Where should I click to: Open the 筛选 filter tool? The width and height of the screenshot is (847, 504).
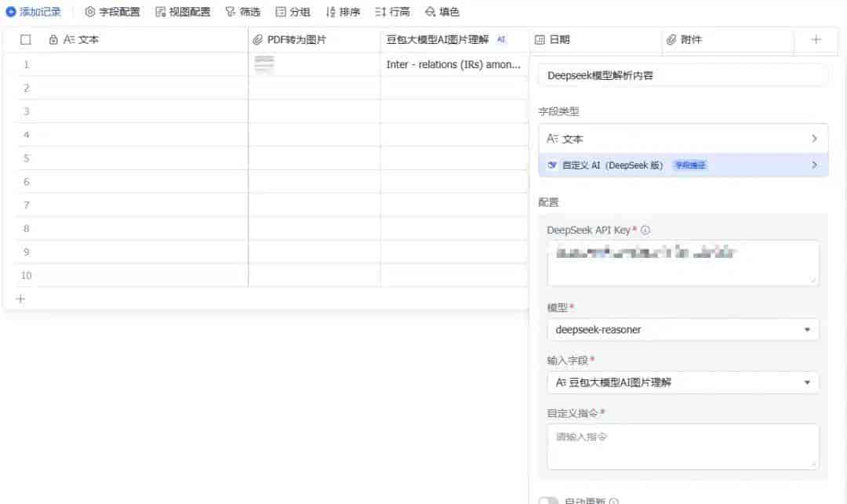243,11
